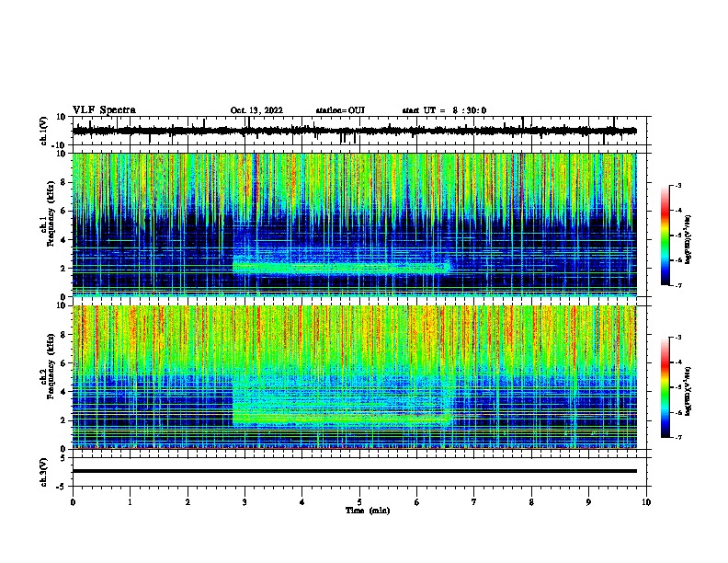Click the '10' tick label at the time axis end
Viewport: 728px width, 563px height.
(x=646, y=502)
